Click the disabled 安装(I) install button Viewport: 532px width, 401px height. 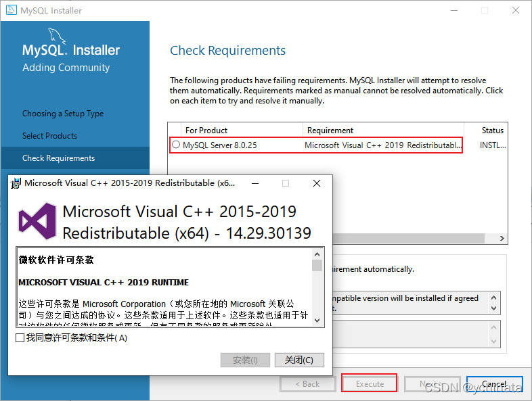click(245, 360)
